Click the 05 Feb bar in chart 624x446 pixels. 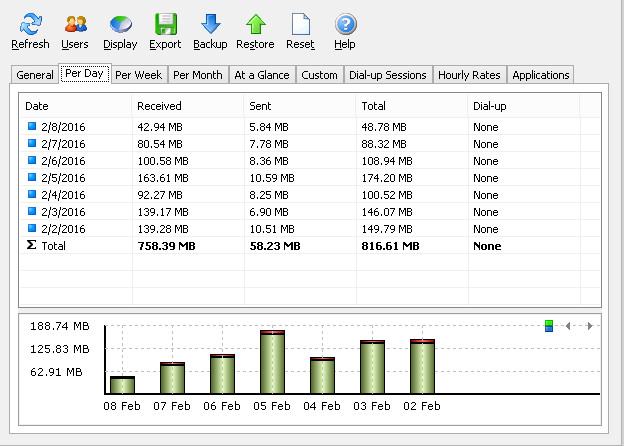[x=273, y=362]
